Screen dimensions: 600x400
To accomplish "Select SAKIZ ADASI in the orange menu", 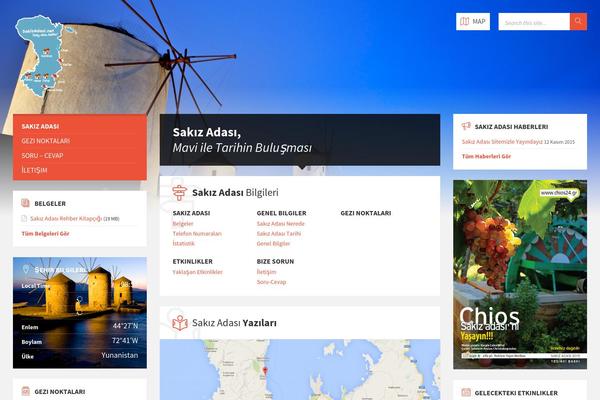I will point(40,126).
